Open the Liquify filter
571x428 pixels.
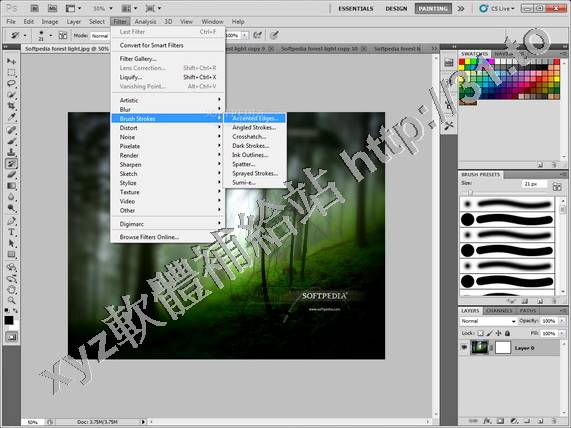click(x=168, y=77)
